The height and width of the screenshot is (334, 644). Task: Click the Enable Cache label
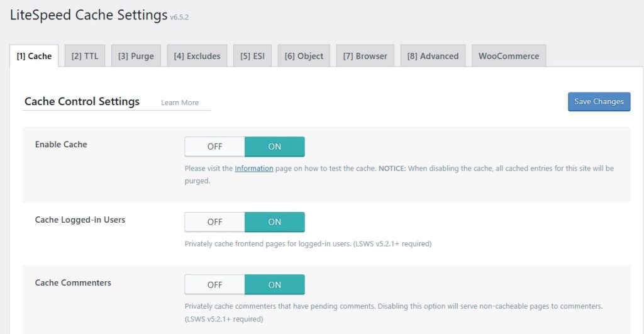[x=61, y=145]
